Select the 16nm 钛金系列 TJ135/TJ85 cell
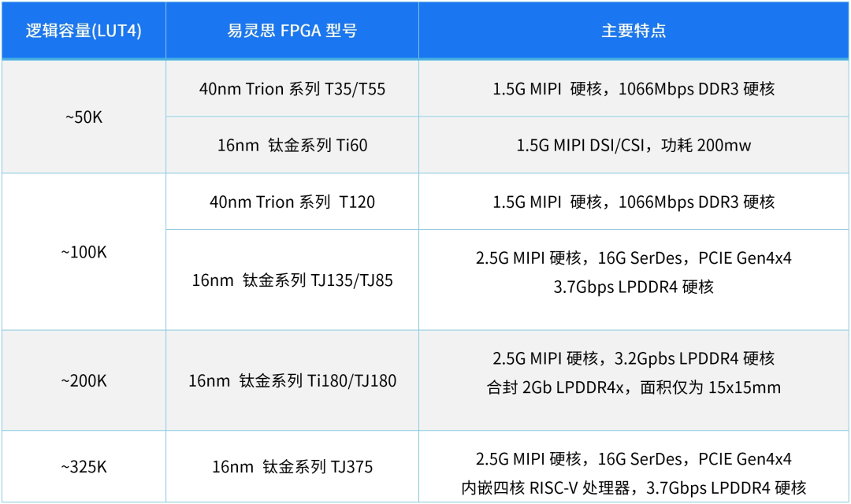This screenshot has height=504, width=851. [x=292, y=280]
